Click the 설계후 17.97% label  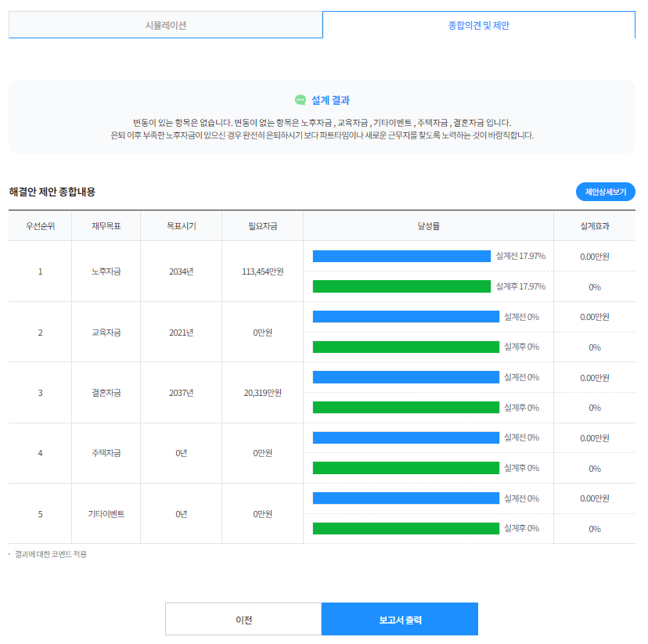520,286
